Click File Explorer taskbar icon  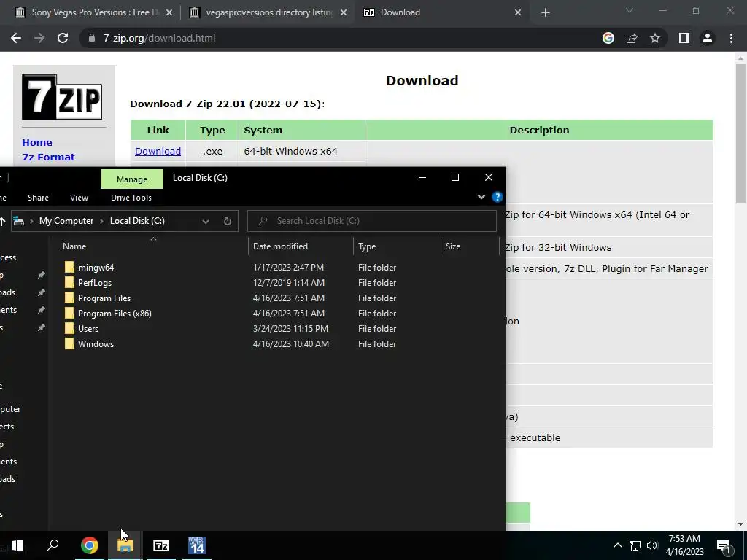[125, 545]
